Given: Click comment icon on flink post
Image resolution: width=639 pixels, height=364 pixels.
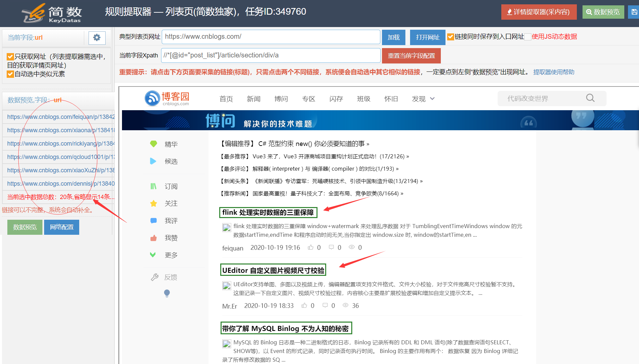Looking at the screenshot, I should [x=331, y=247].
